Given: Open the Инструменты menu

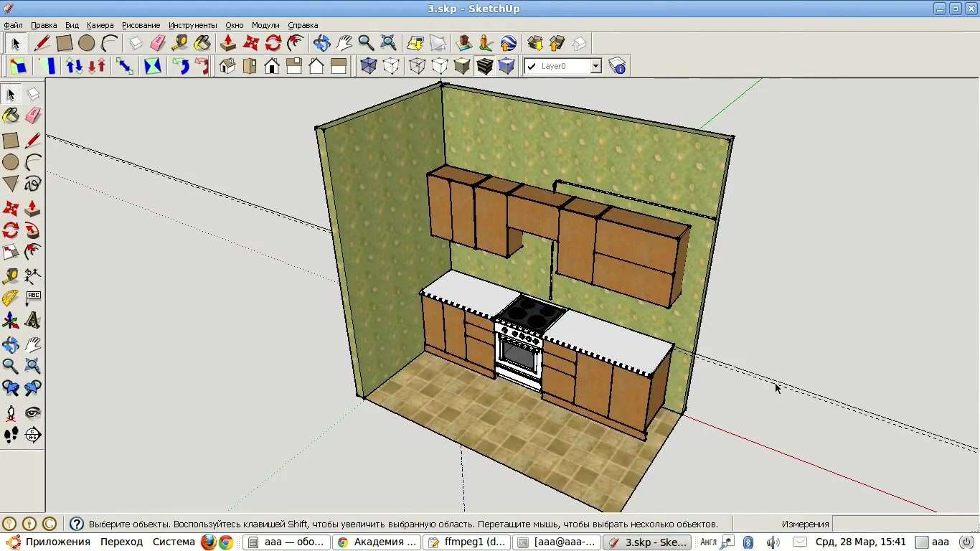Looking at the screenshot, I should (x=192, y=25).
